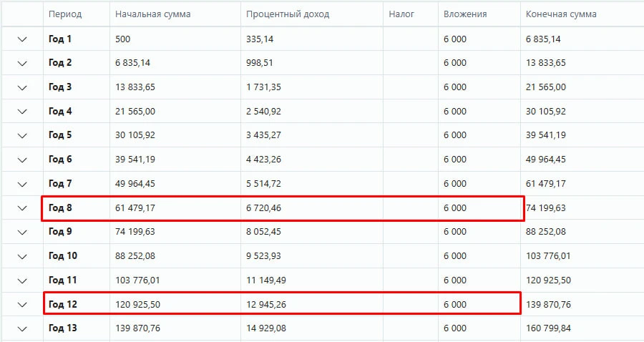Viewport: 644px width, 342px height.
Task: Click the Процентный доход column header
Action: 288,14
